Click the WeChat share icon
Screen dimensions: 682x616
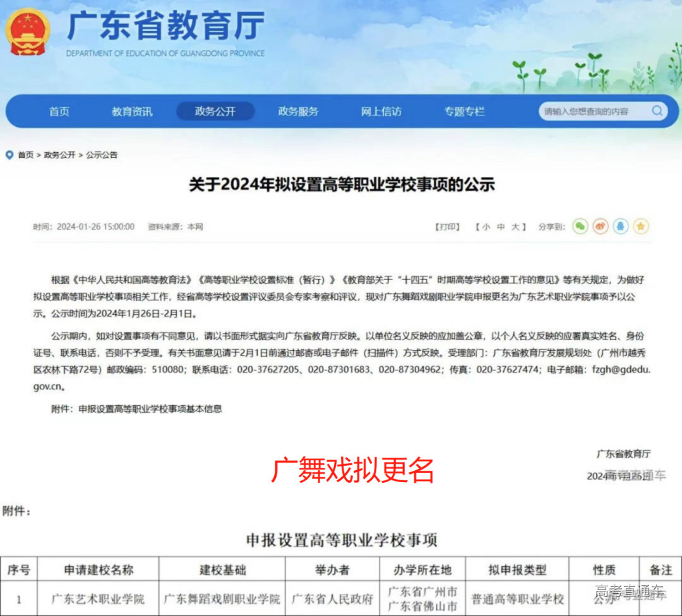[x=580, y=227]
